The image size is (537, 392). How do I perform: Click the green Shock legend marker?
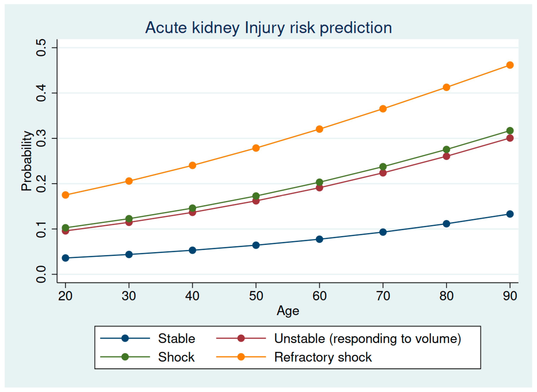coord(125,357)
